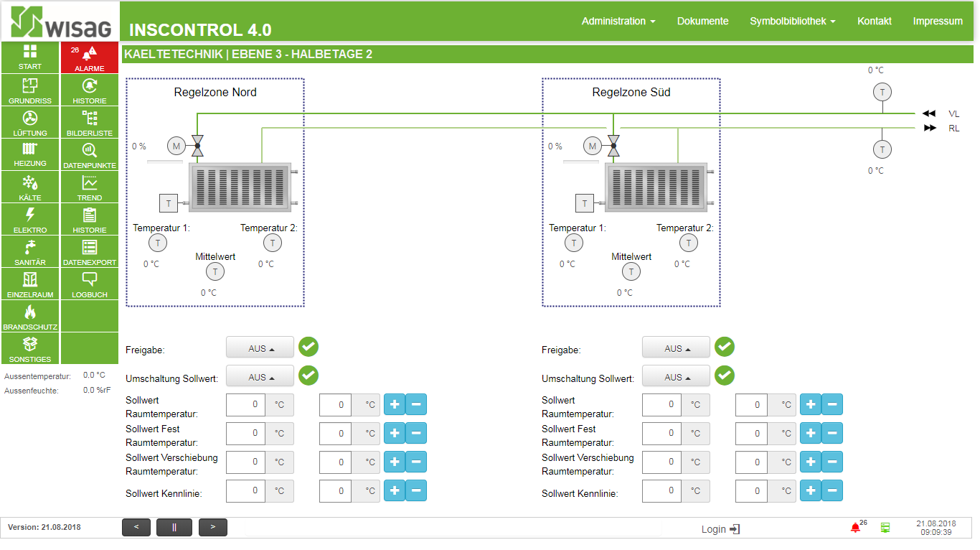Open the BRANDSCHUTZ fire protection section
This screenshot has width=980, height=550.
(30, 317)
